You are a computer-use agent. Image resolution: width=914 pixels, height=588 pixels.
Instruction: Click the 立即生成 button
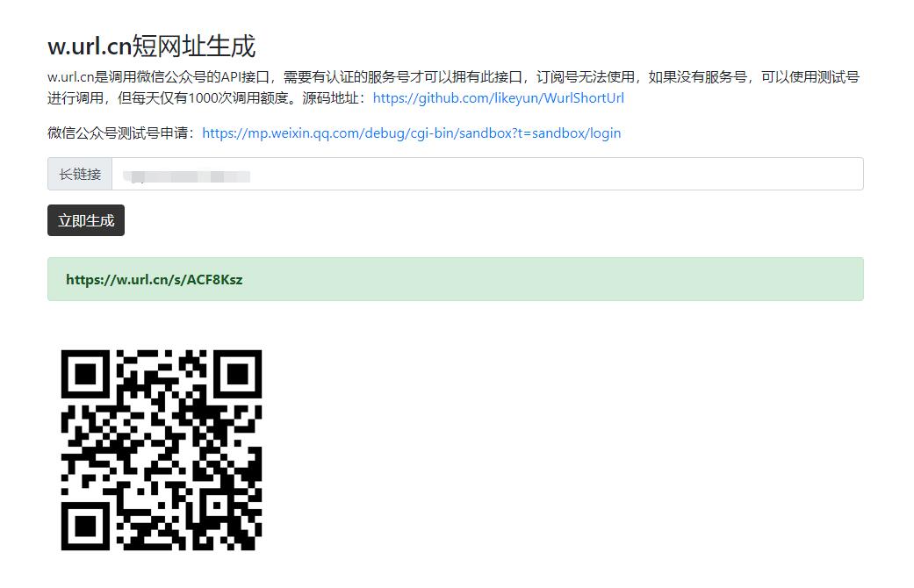point(86,220)
